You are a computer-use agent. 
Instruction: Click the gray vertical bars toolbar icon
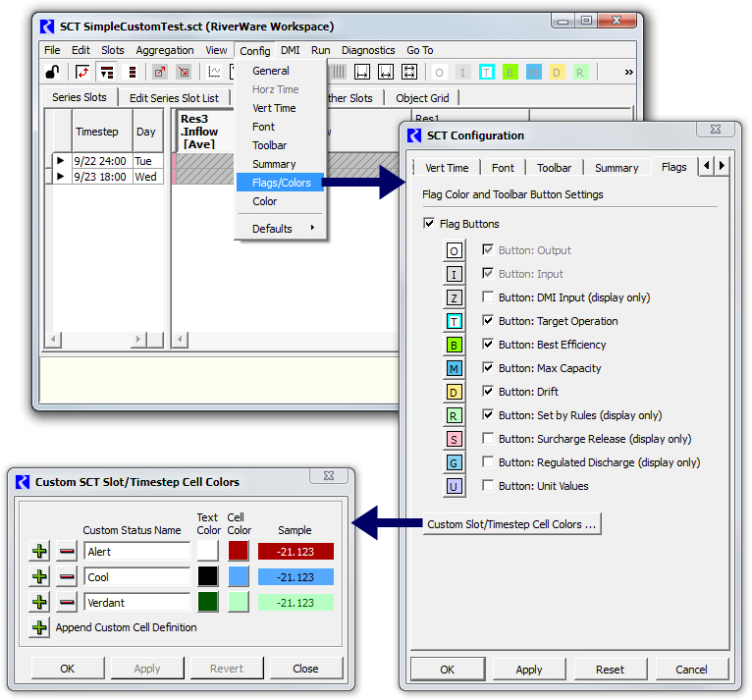pyautogui.click(x=339, y=72)
